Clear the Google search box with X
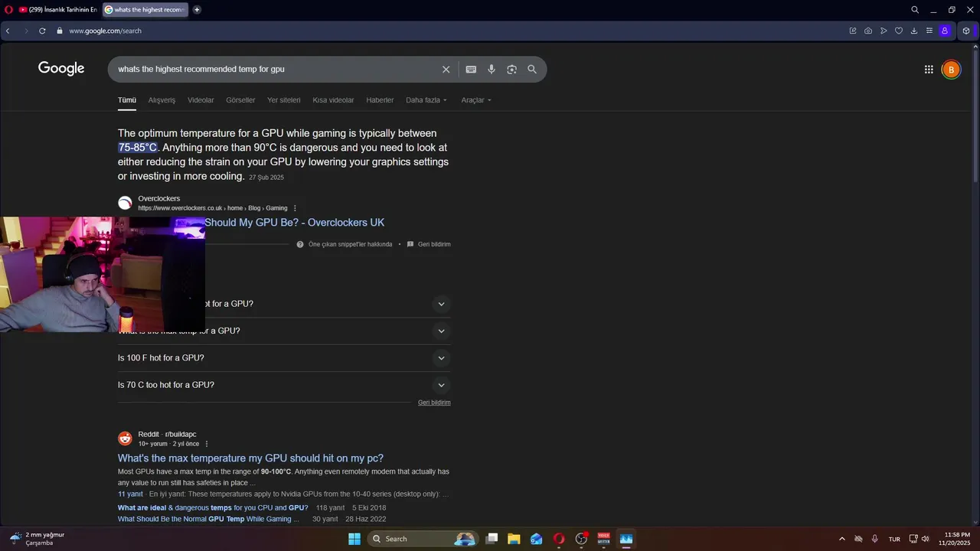980x551 pixels. coord(446,69)
